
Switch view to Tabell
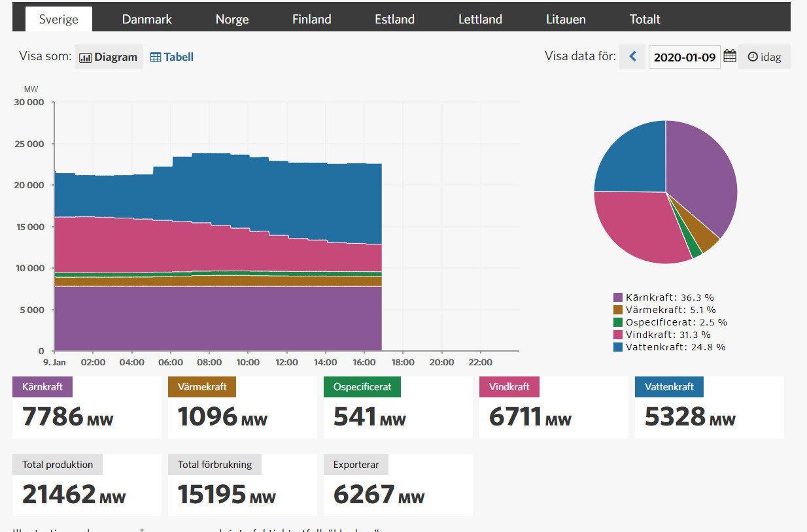(172, 57)
